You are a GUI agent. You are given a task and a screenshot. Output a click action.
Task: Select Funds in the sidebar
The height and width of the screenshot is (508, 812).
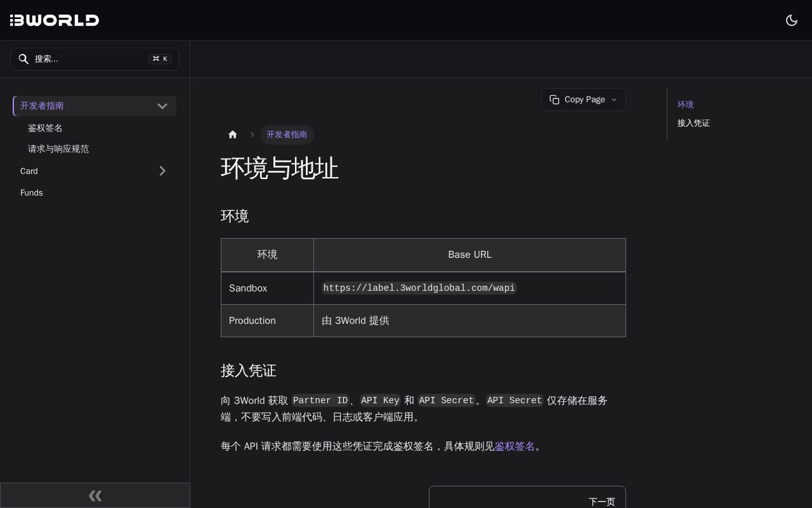pyautogui.click(x=32, y=193)
